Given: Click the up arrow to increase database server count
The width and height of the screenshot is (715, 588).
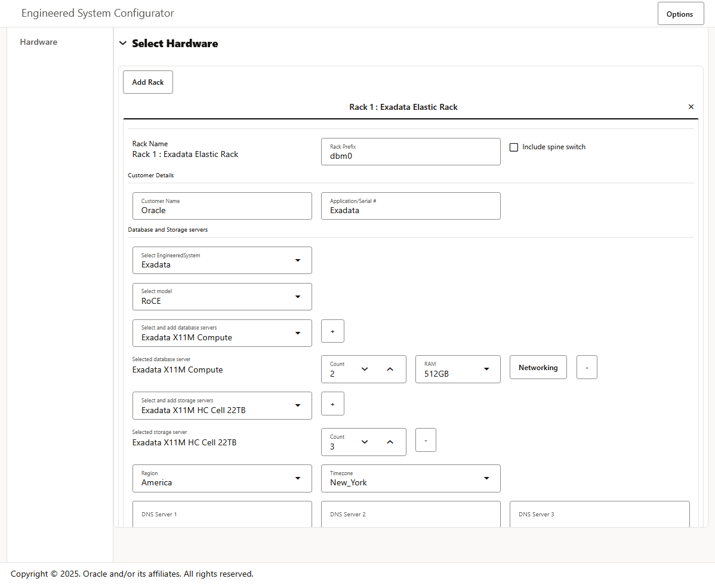Looking at the screenshot, I should [x=390, y=370].
